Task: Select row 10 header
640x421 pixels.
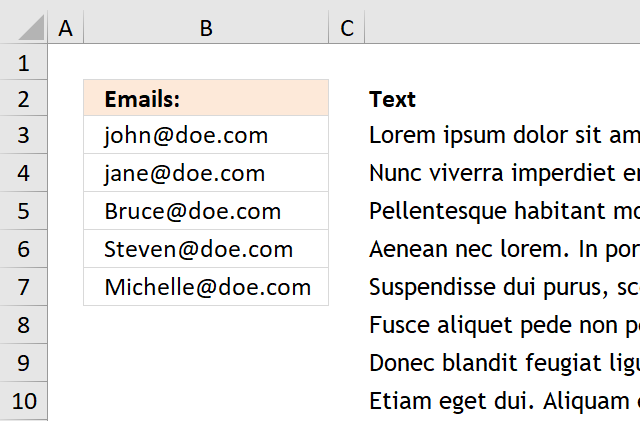Action: tap(23, 401)
